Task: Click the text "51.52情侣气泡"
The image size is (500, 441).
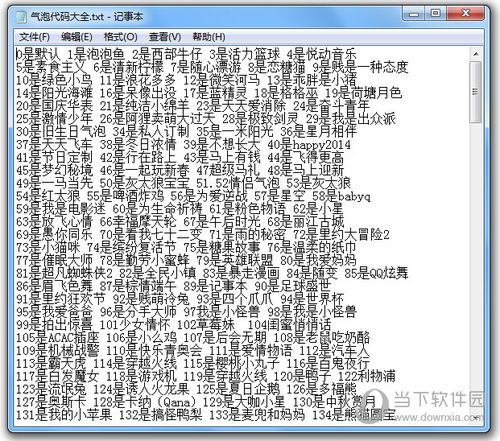Action: (238, 183)
